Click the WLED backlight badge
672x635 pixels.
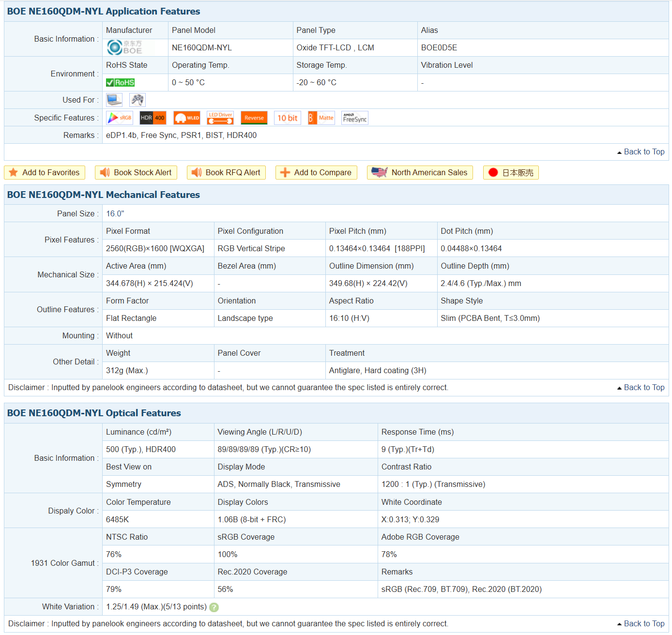coord(187,118)
